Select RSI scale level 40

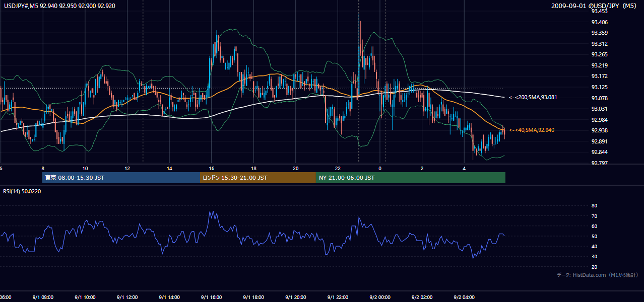594,246
